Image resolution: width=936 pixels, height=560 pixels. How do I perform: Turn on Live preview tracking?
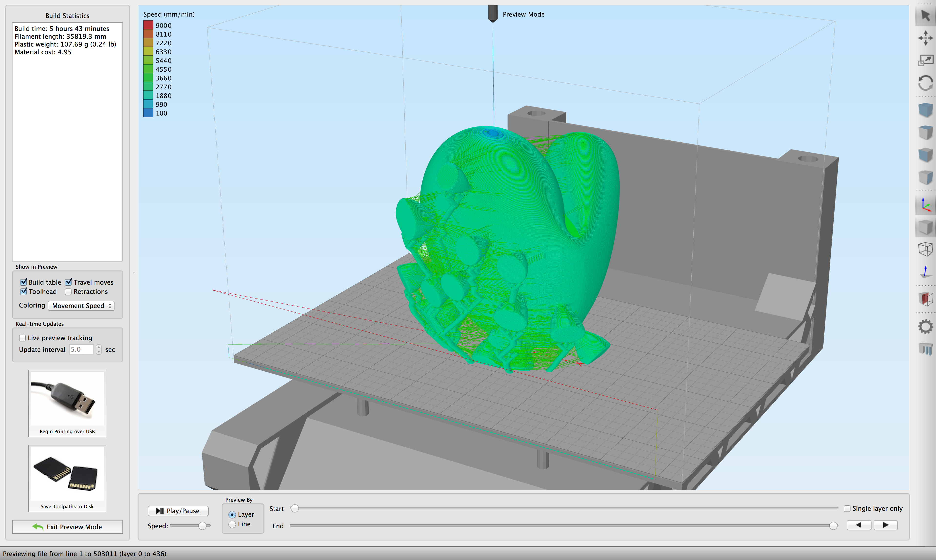point(22,338)
